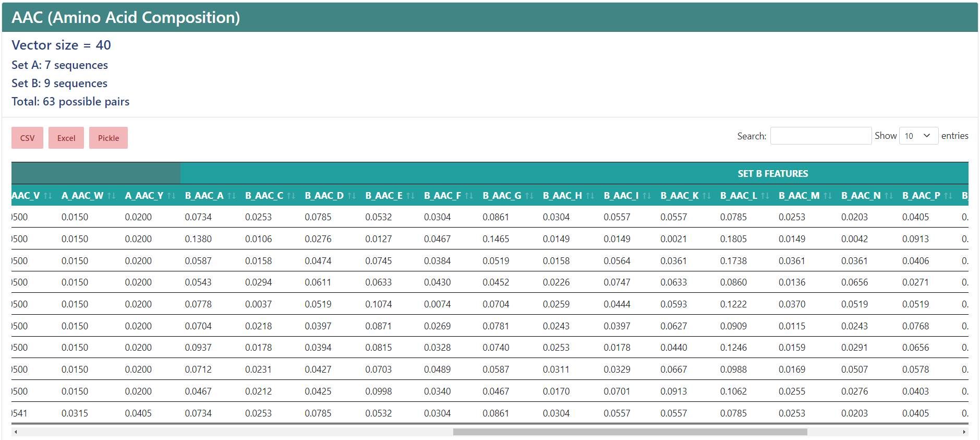Viewport: 980px width, 440px height.
Task: Sort by the B_AAC_L column header
Action: (739, 196)
